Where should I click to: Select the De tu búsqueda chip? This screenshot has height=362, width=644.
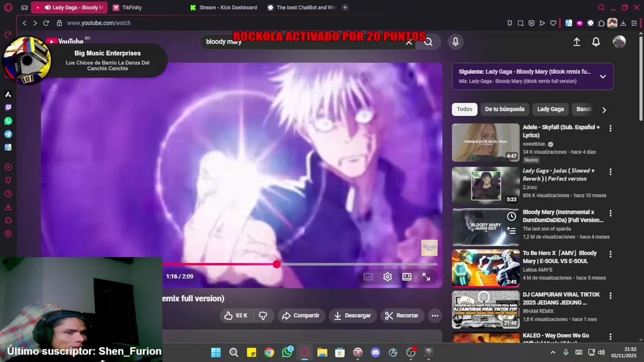(505, 109)
